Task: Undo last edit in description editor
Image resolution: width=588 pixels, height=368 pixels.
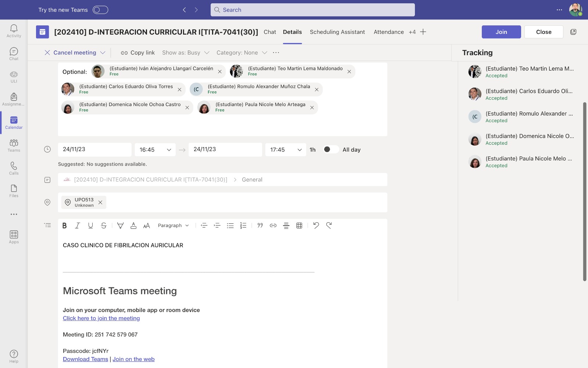Action: point(316,226)
